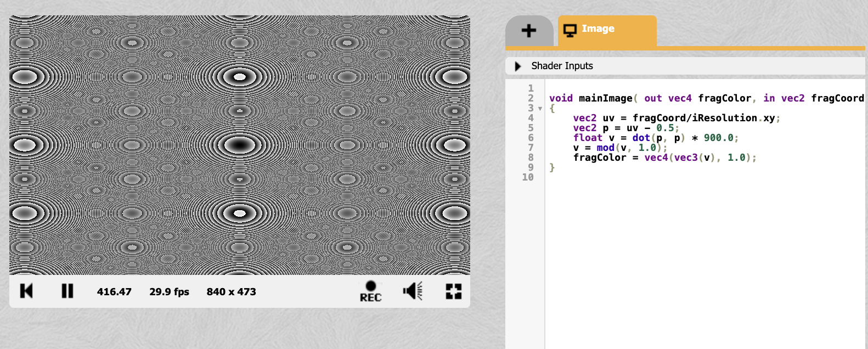Click the Shader Inputs label
868x349 pixels.
point(562,66)
